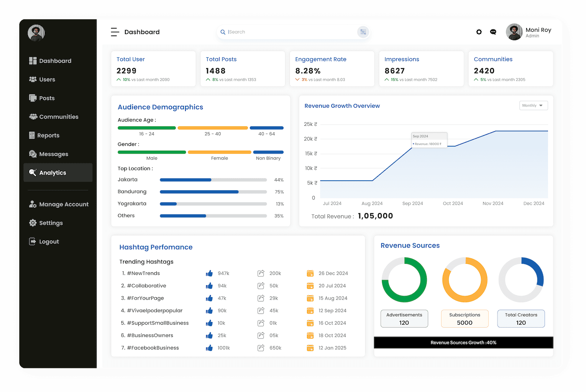Click the hamburger menu beside the Dashboard title

pos(115,32)
